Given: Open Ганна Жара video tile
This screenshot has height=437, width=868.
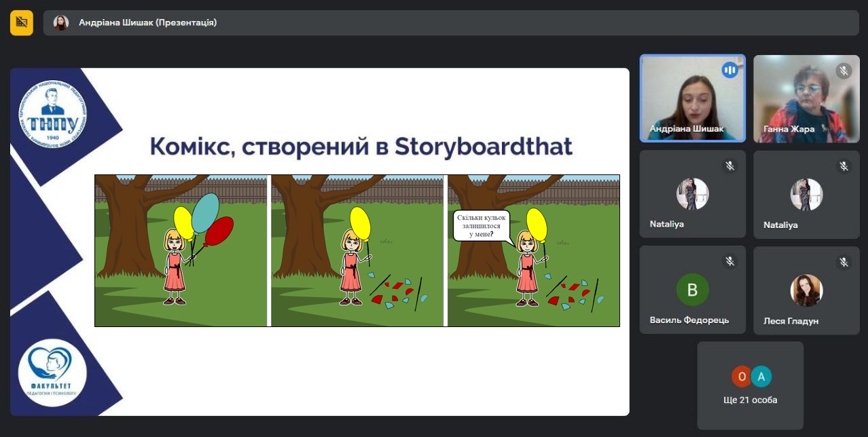Looking at the screenshot, I should tap(806, 98).
